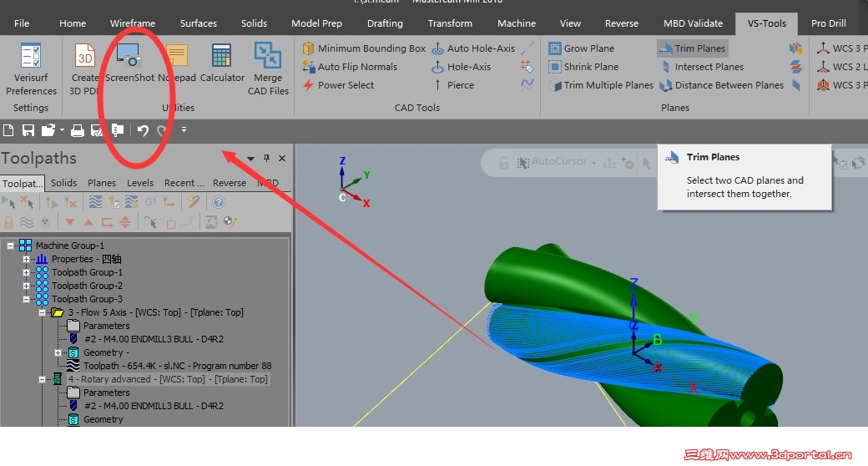Open the Calculator utility
The image size is (868, 466).
click(x=222, y=64)
